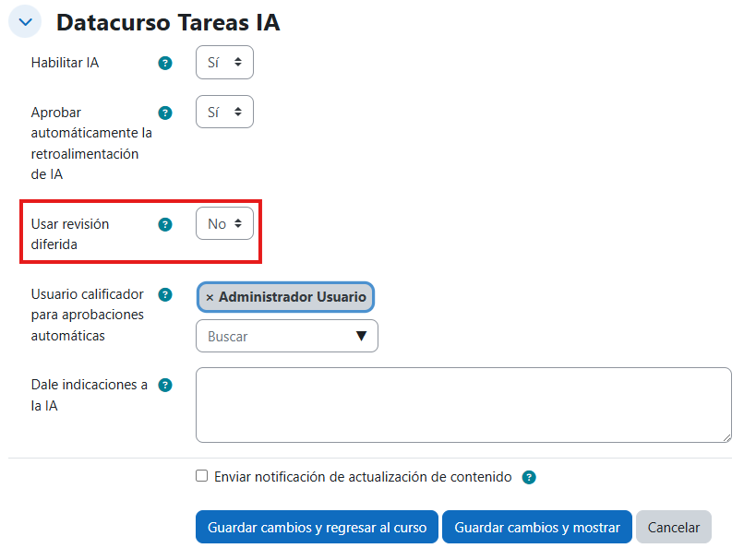Focus the IA instructions text area
Image resolution: width=756 pixels, height=560 pixels.
pos(463,405)
